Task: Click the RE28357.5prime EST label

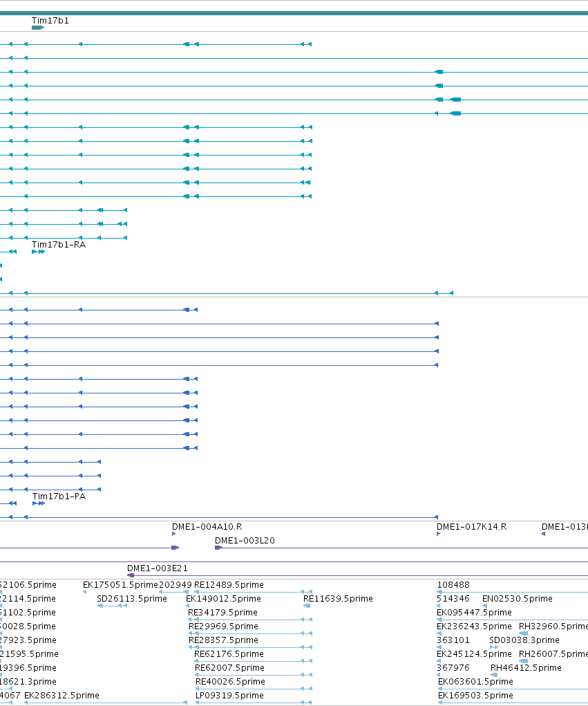Action: pyautogui.click(x=223, y=640)
